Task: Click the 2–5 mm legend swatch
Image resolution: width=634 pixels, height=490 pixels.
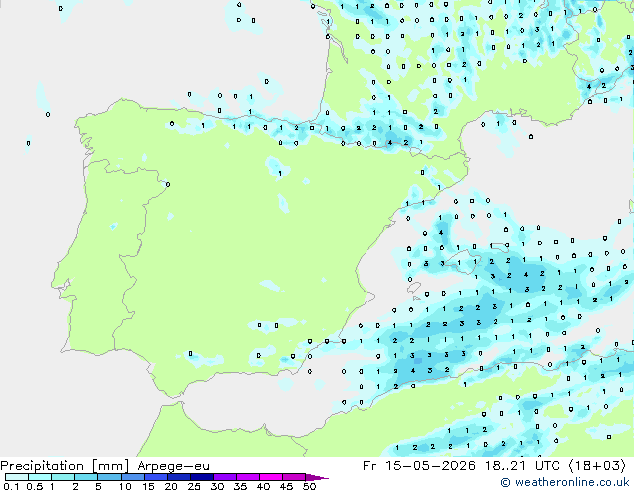Action: pos(86,477)
